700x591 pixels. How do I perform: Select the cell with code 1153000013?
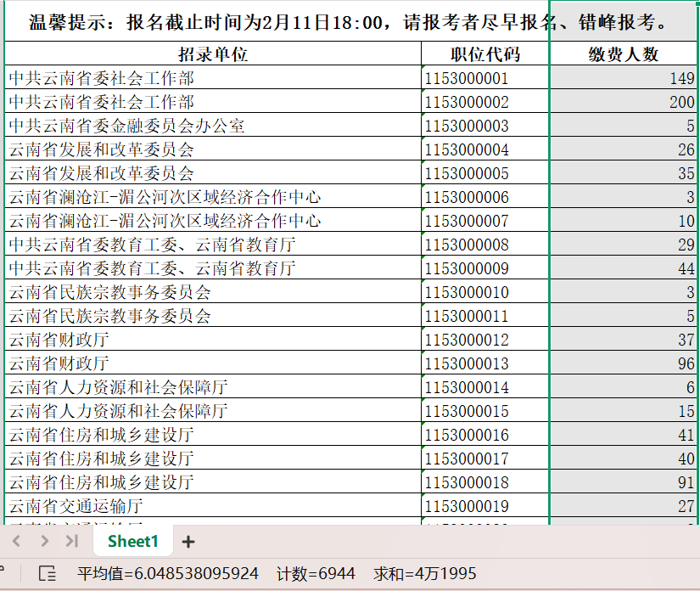[x=485, y=364]
